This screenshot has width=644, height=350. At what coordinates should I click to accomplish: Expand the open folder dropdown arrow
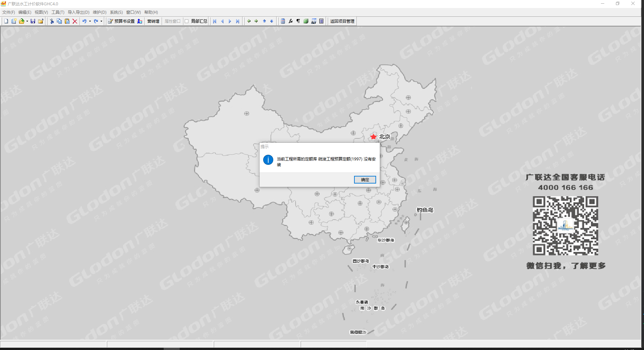click(x=27, y=21)
